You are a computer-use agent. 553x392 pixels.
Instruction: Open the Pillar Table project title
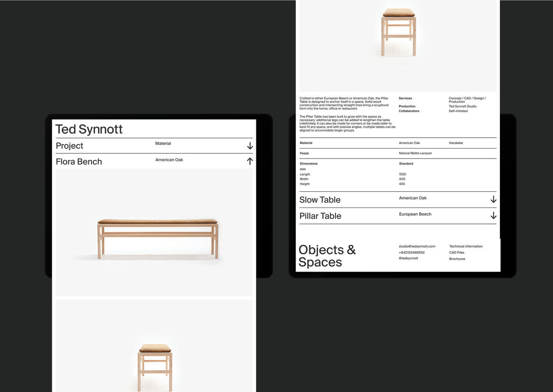320,216
